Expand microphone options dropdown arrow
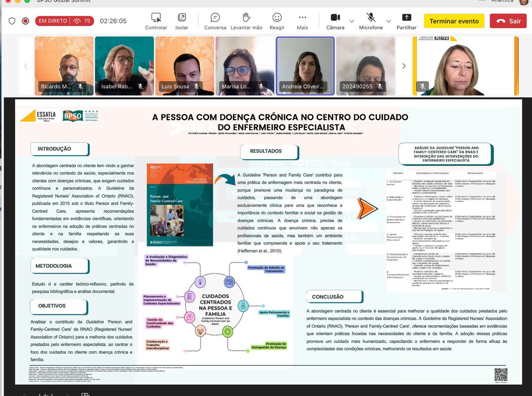The image size is (532, 396). pos(388,21)
